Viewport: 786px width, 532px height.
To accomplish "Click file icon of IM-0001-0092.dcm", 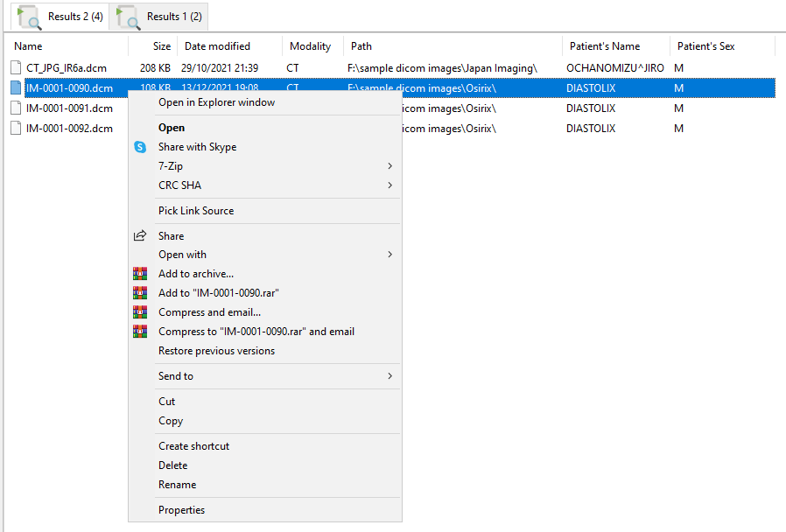I will pyautogui.click(x=16, y=129).
